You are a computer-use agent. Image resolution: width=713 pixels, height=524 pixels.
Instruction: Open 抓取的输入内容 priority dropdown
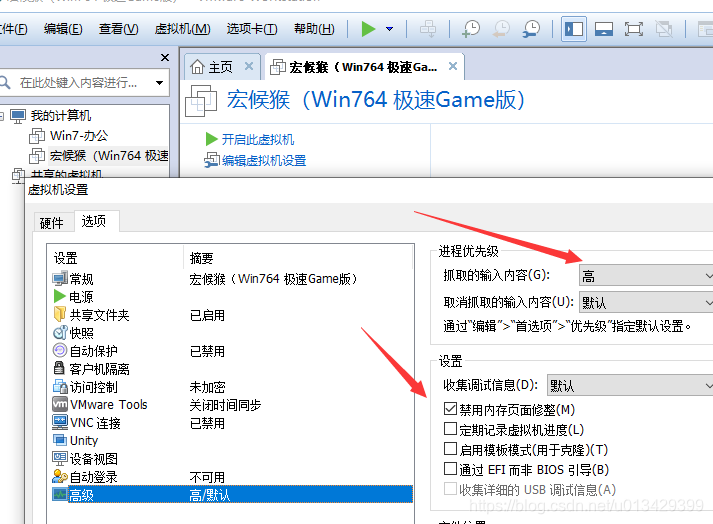click(x=646, y=276)
